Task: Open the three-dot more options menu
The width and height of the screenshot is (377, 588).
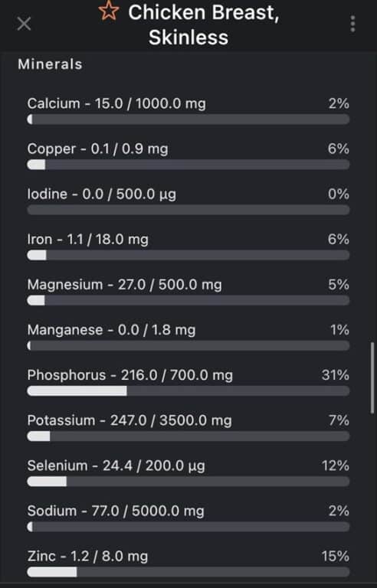Action: (x=352, y=24)
